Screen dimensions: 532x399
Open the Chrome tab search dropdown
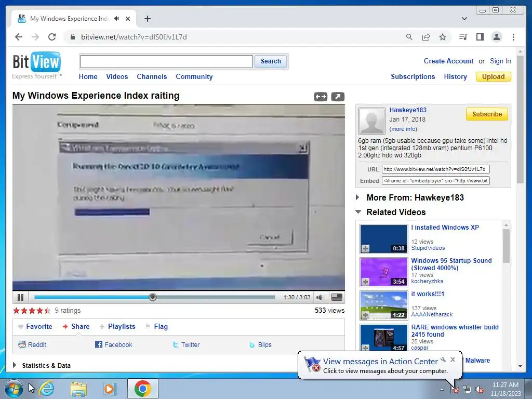click(464, 19)
